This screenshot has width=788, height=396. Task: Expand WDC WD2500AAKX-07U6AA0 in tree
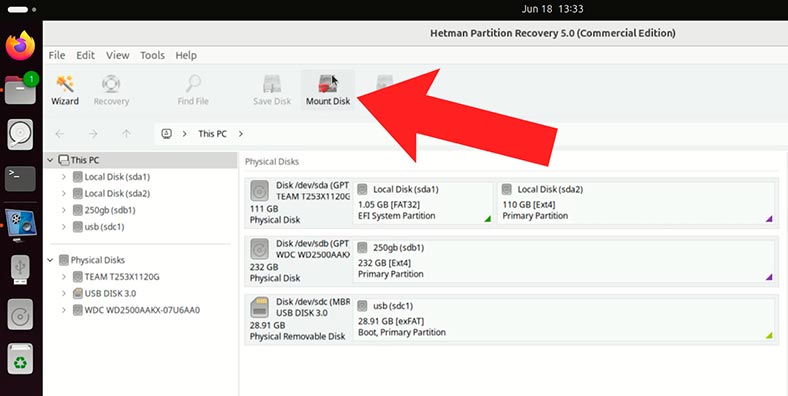tap(64, 310)
